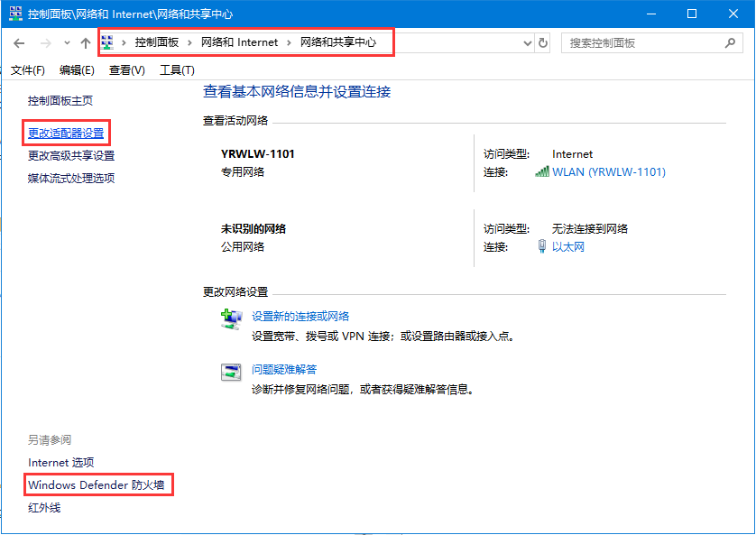
Task: Click the set up new connection icon
Action: point(231,318)
